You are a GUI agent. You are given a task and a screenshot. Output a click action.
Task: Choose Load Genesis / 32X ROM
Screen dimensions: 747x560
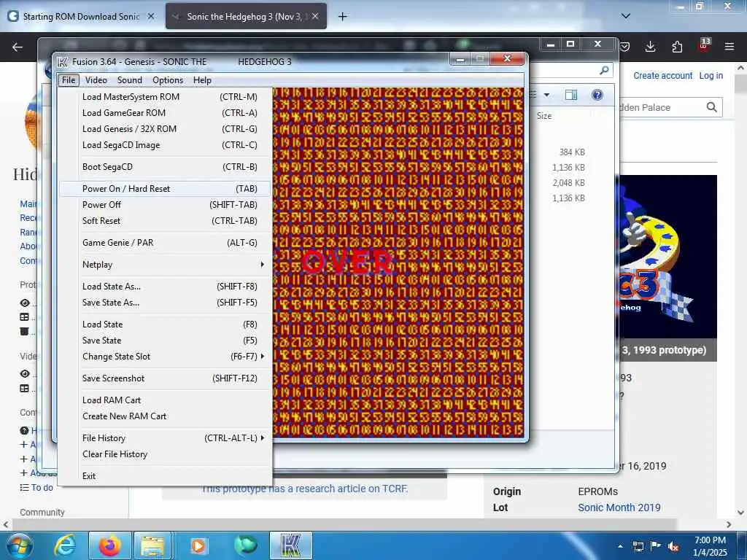(x=165, y=129)
